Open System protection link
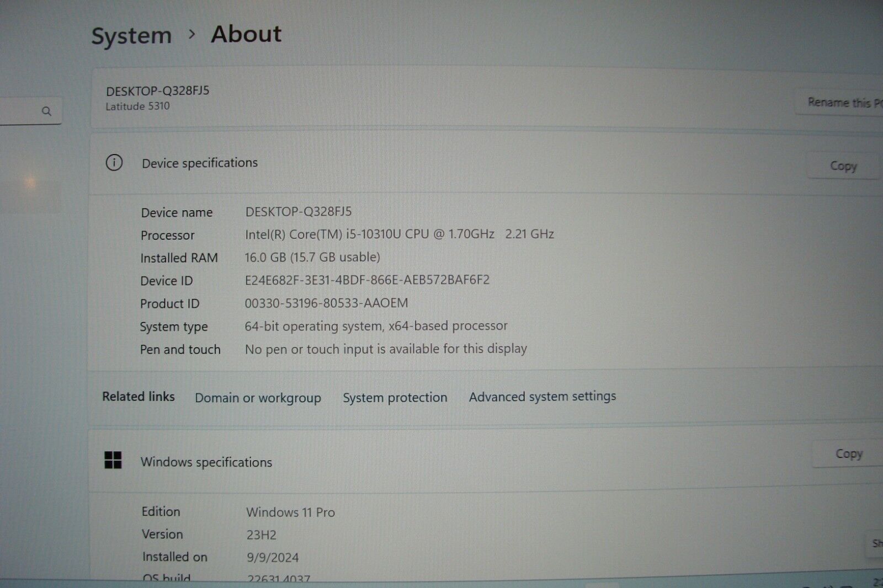The height and width of the screenshot is (588, 883). coord(395,397)
